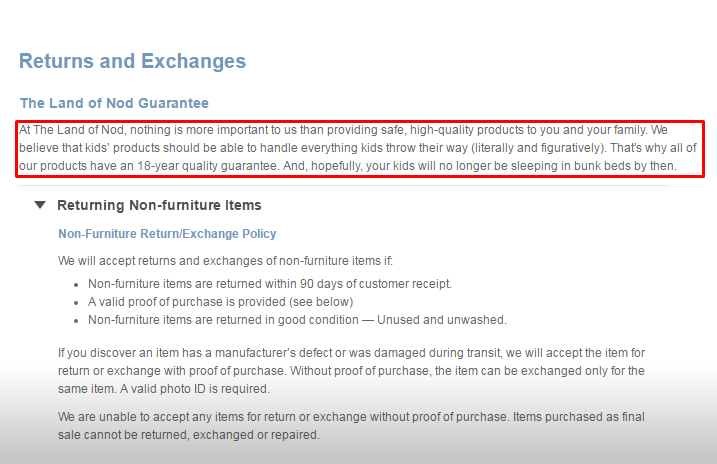The width and height of the screenshot is (717, 464).
Task: Select the 'Unused and unwashed' bullet text
Action: tap(442, 320)
